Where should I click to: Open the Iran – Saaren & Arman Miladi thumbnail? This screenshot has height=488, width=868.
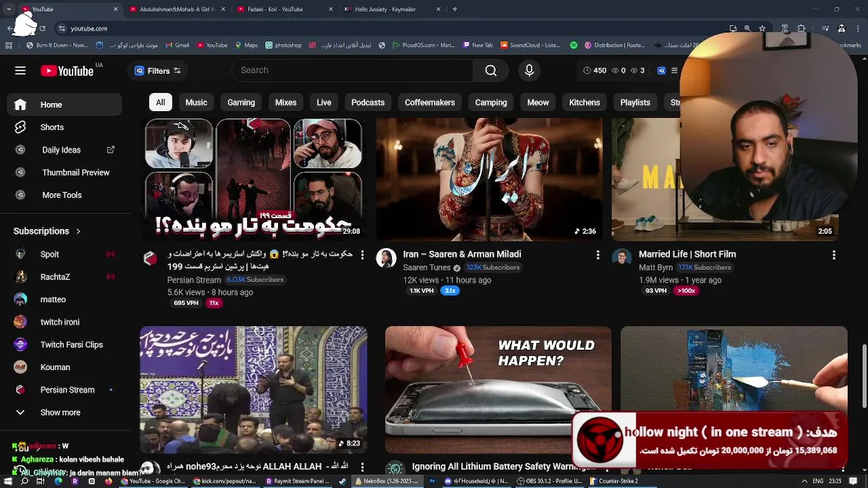pos(489,179)
